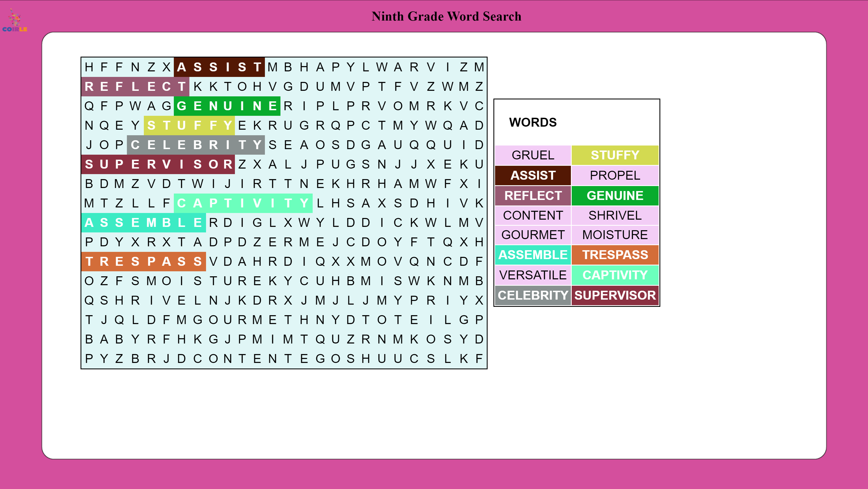The width and height of the screenshot is (868, 489).
Task: Click letter A starting highlighted ASSEMBLE in grid
Action: click(x=89, y=223)
